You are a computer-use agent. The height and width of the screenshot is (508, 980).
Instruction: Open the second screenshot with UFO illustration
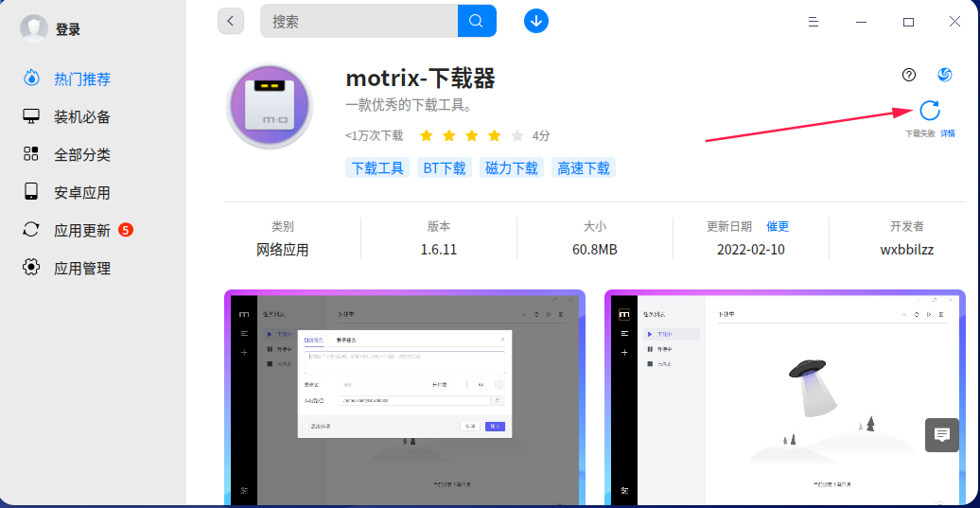[785, 397]
